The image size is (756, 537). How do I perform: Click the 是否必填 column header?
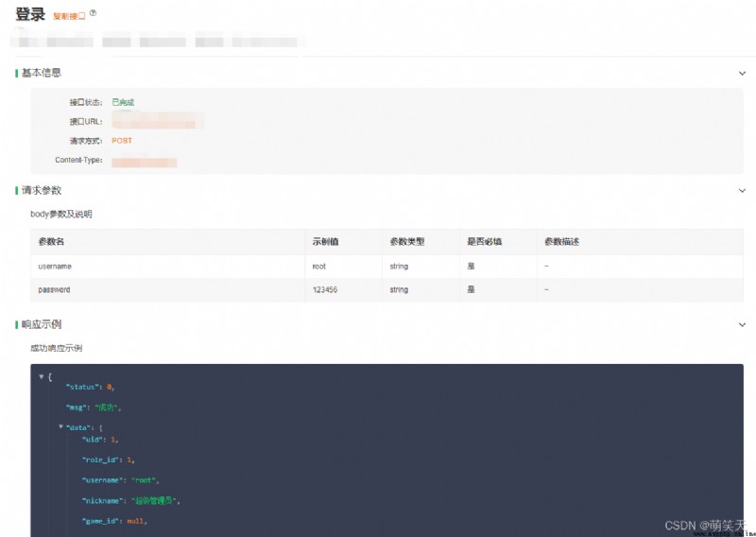[484, 242]
